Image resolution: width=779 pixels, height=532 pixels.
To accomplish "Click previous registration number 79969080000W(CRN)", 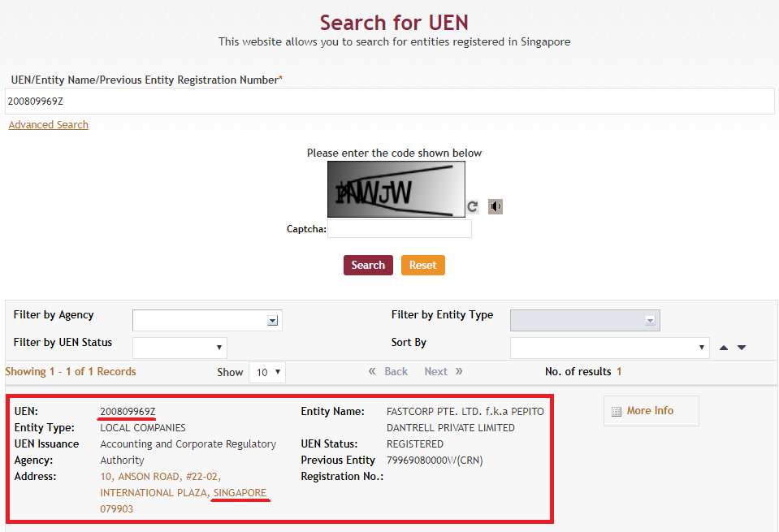I will click(x=435, y=460).
